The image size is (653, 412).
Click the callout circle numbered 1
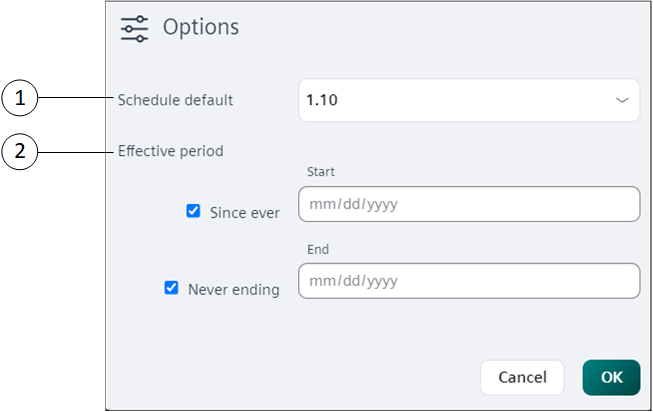(20, 99)
